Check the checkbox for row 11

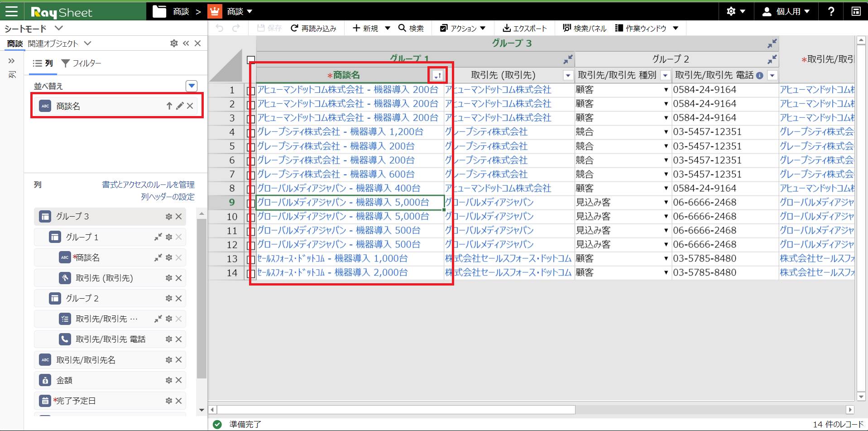251,231
